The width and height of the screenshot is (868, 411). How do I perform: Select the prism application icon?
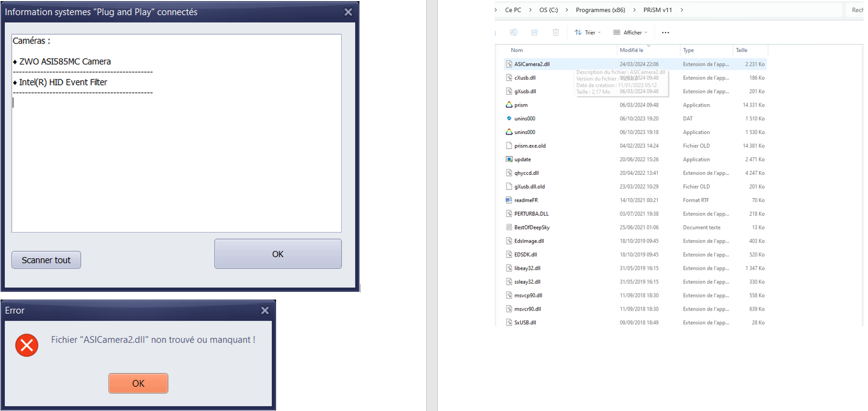click(509, 105)
